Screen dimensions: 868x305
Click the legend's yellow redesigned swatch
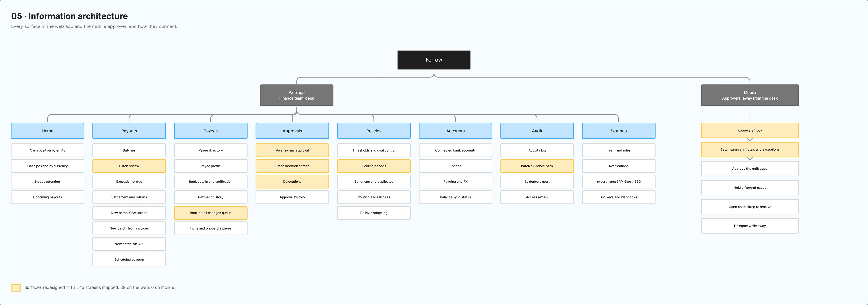[x=16, y=287]
